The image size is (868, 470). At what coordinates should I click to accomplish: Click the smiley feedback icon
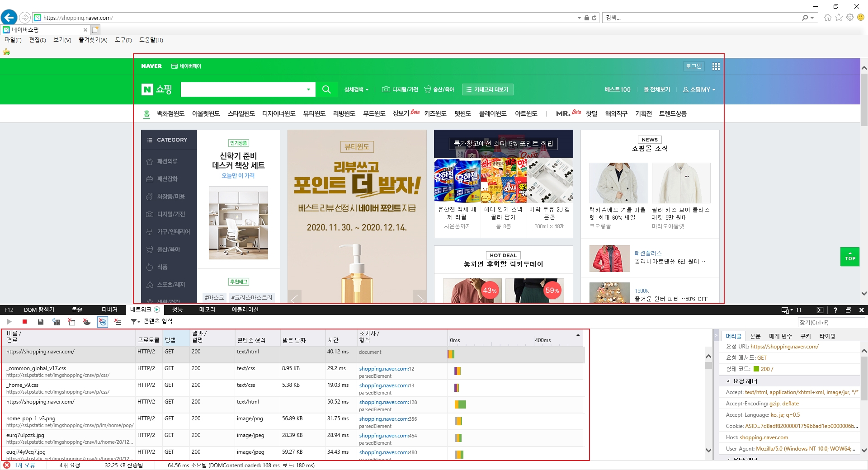pos(861,17)
